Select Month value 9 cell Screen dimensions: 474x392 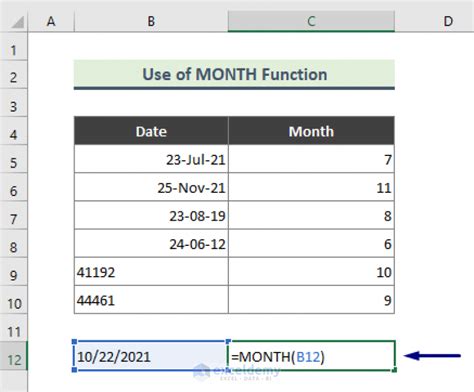[311, 300]
